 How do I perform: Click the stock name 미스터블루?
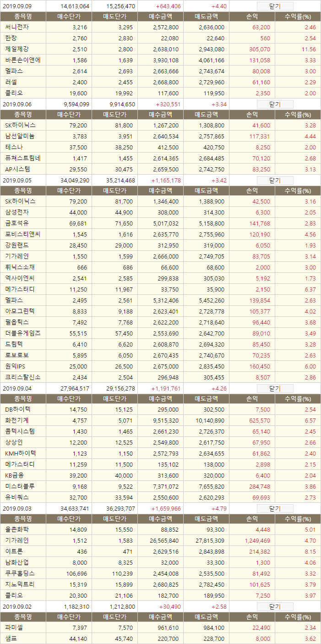point(20,486)
